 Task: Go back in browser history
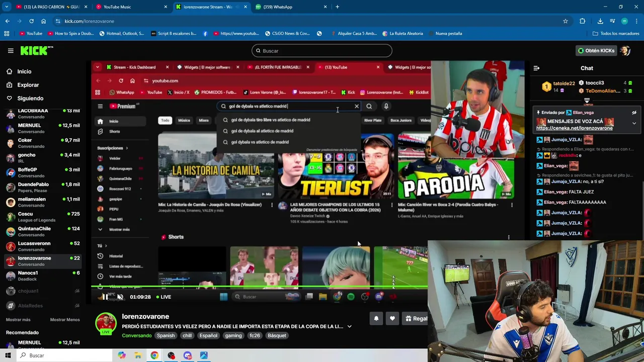tap(7, 21)
